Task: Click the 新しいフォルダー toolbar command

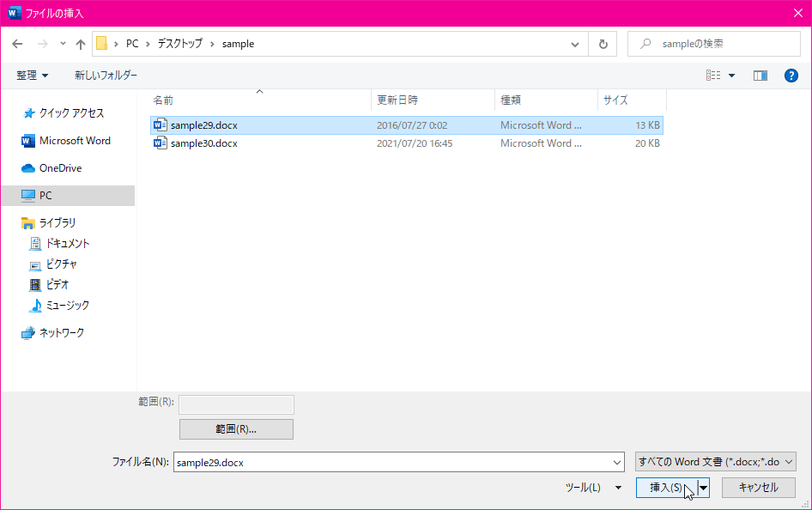Action: tap(107, 75)
